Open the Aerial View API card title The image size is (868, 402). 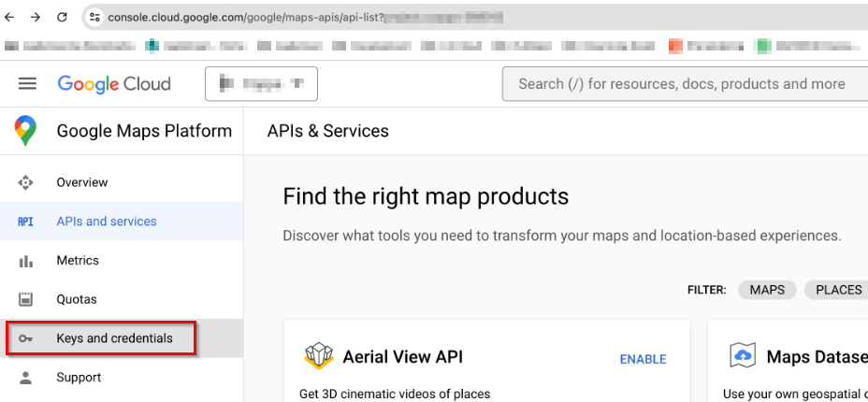402,356
